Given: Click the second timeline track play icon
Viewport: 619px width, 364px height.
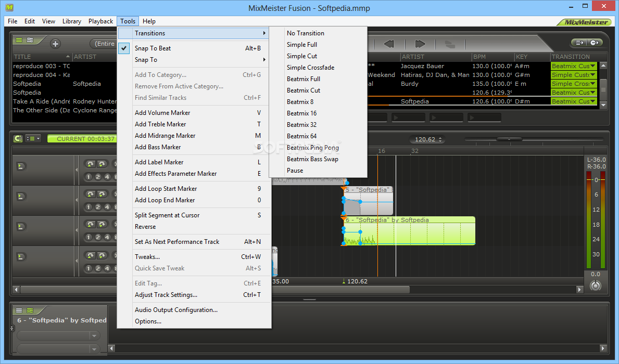Looking at the screenshot, I should coord(21,197).
